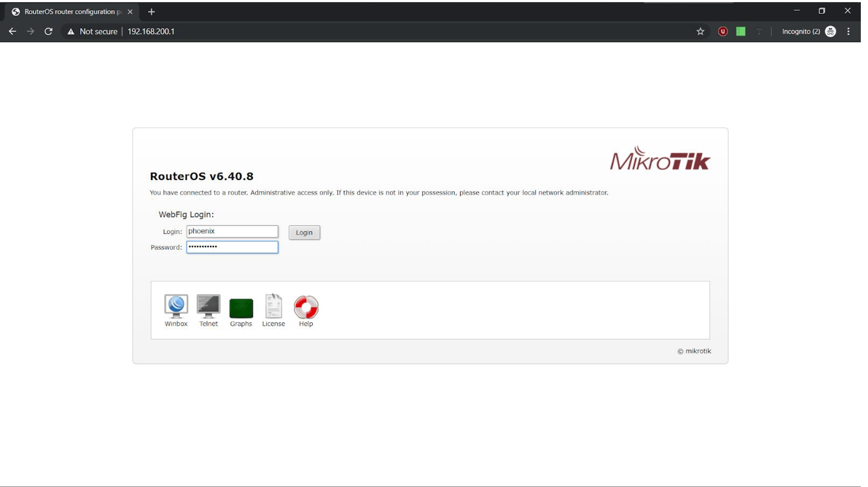This screenshot has width=868, height=487.
Task: Open the red uBlock extension icon
Action: coord(723,31)
